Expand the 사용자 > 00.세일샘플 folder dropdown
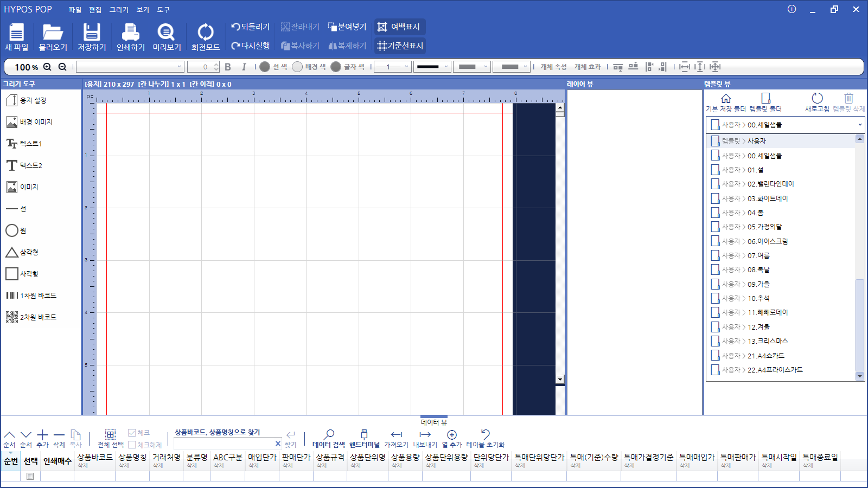 (786, 125)
